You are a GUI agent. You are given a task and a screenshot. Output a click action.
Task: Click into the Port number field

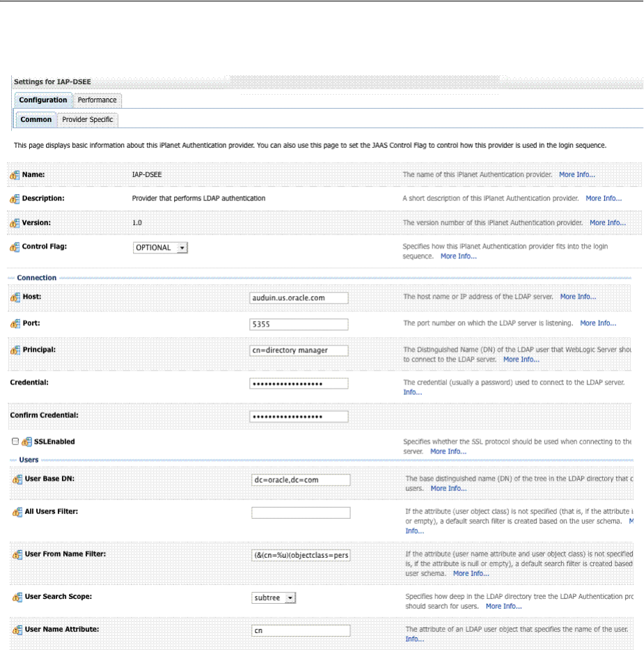299,324
